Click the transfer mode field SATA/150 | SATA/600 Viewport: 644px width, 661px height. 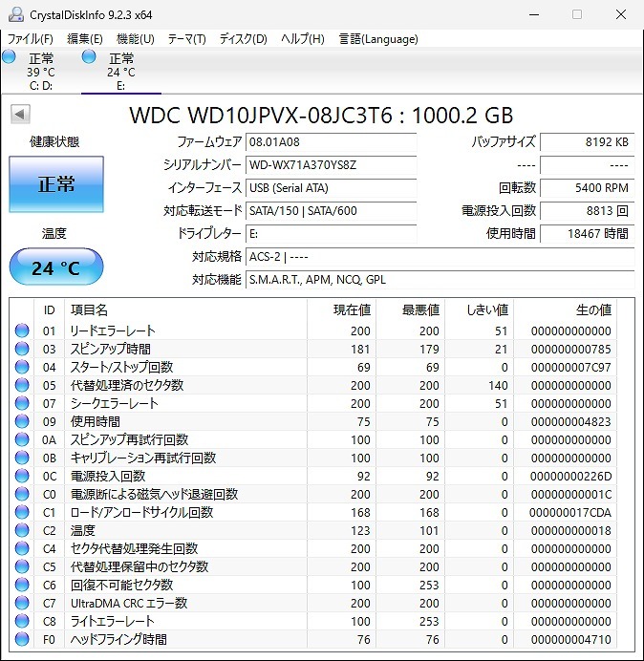tap(331, 210)
